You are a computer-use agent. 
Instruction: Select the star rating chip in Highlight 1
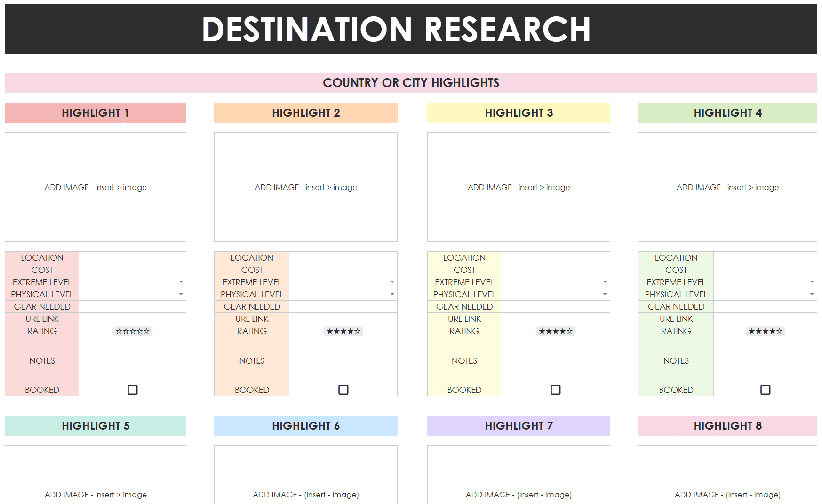pyautogui.click(x=133, y=331)
